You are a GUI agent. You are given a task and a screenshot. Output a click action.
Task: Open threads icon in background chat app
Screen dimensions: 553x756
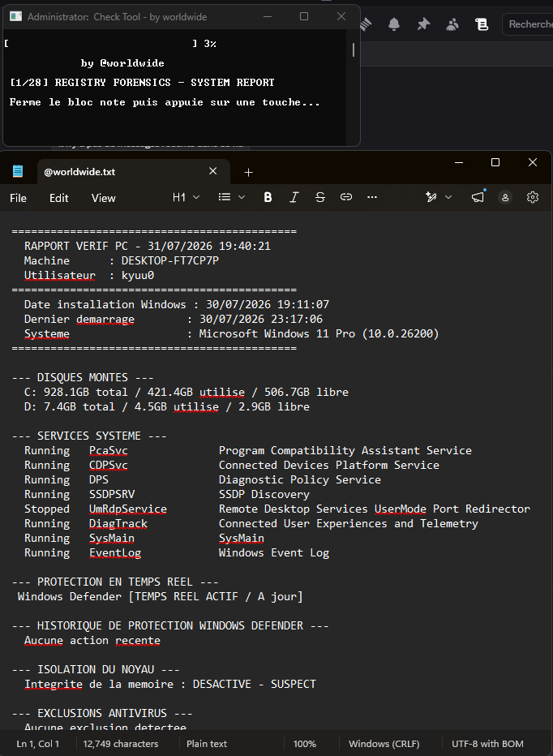click(366, 24)
